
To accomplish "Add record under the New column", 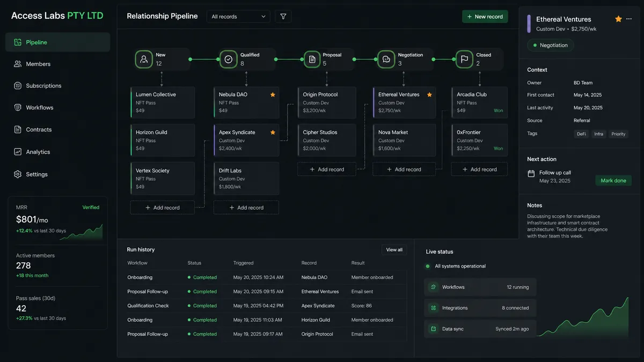I will pos(163,208).
